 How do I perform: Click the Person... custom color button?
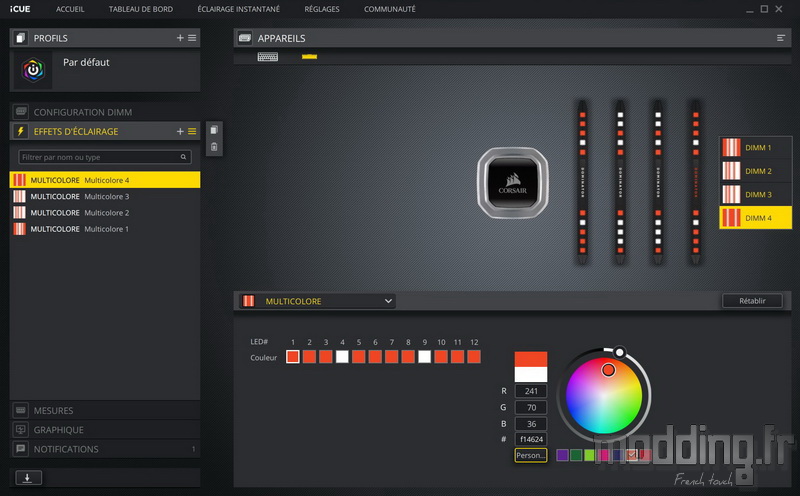tap(531, 455)
